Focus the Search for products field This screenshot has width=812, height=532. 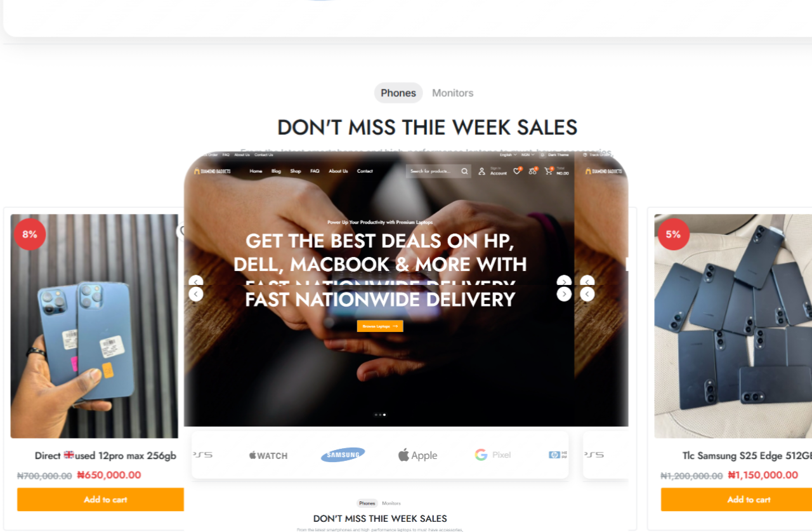tap(434, 171)
